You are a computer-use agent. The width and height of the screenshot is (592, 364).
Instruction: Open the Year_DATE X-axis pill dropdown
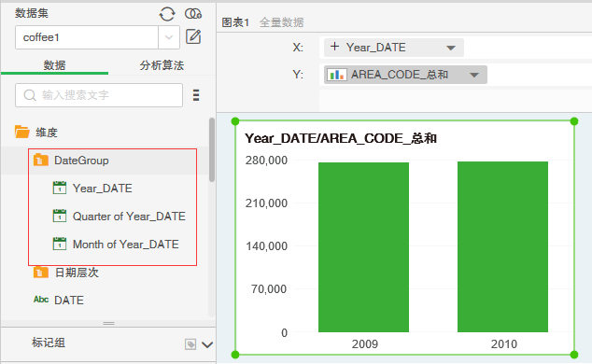450,48
